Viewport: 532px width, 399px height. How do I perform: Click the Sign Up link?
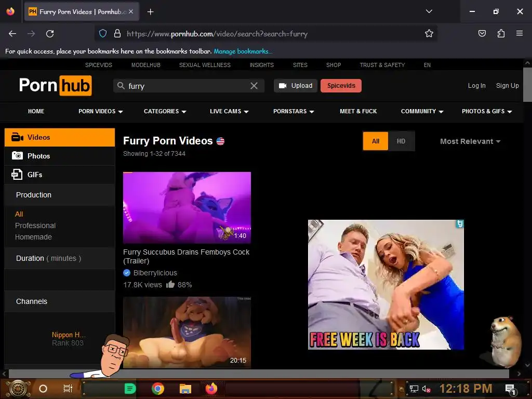(507, 86)
